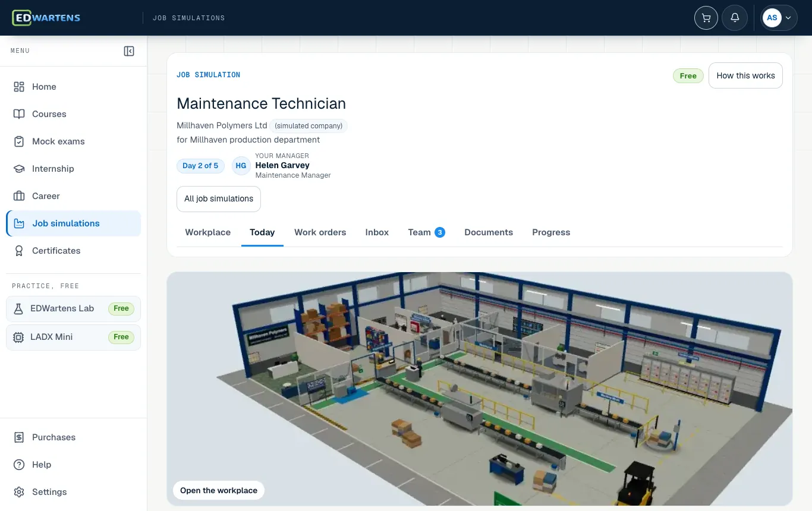Open Certificates page

pos(74,251)
